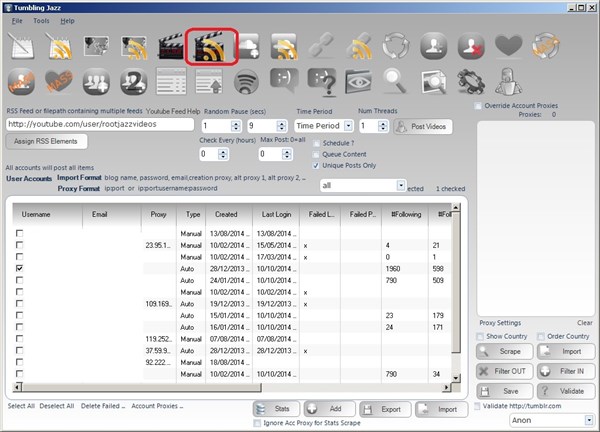Click Assign RSS Elements button
The height and width of the screenshot is (432, 600).
tap(46, 142)
